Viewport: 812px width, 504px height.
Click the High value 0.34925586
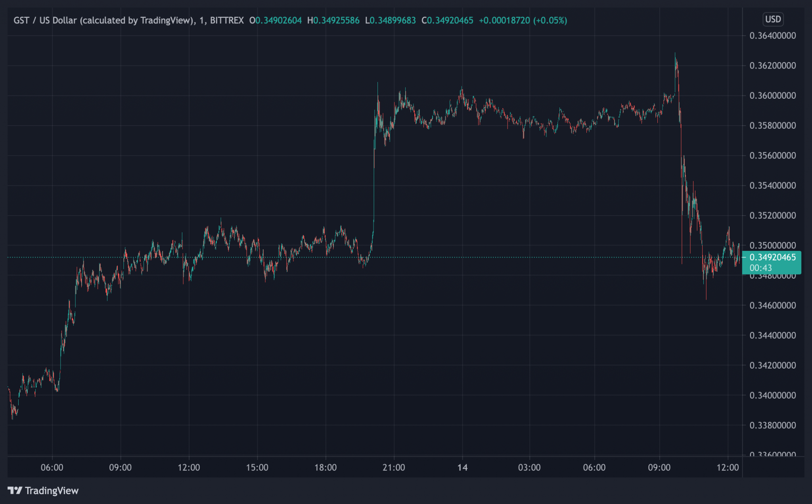[336, 20]
